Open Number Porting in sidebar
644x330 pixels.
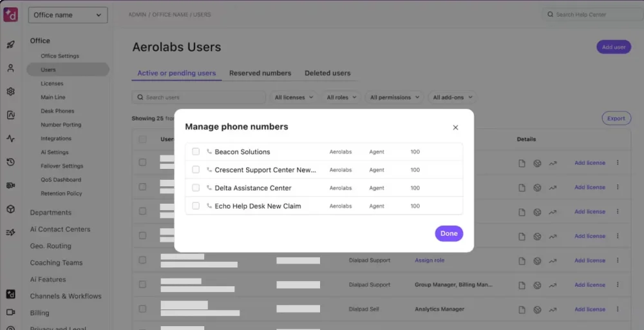click(x=61, y=124)
